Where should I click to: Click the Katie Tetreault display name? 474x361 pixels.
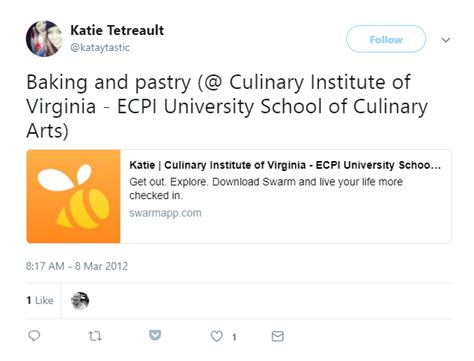[117, 30]
